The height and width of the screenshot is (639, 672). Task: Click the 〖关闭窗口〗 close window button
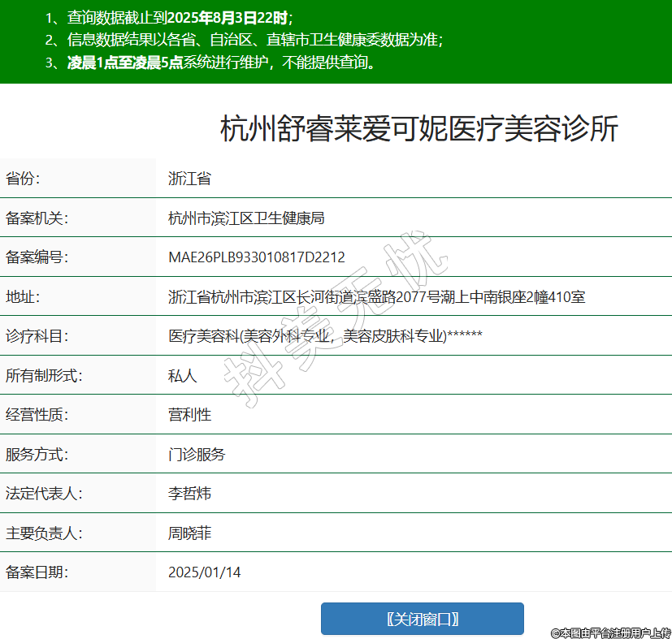pos(422,619)
